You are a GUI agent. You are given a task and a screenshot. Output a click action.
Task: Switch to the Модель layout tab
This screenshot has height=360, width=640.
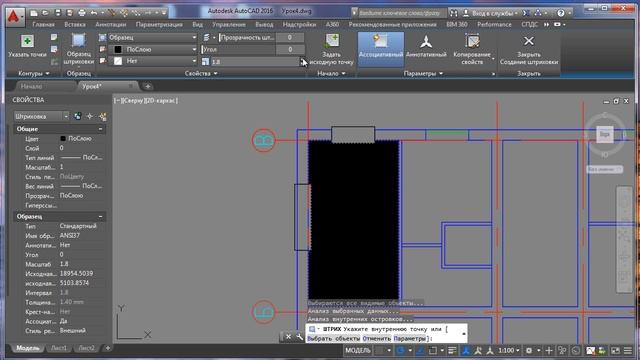tap(28, 348)
